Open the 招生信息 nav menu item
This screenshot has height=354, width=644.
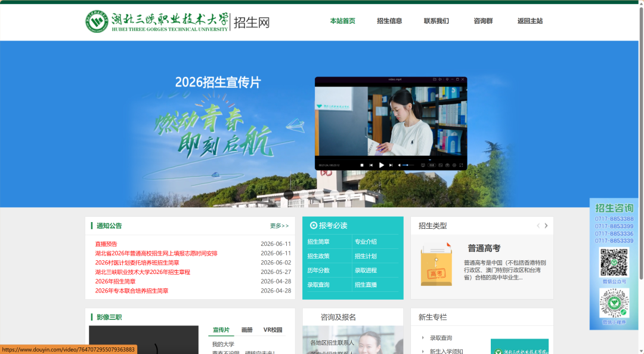[389, 21]
